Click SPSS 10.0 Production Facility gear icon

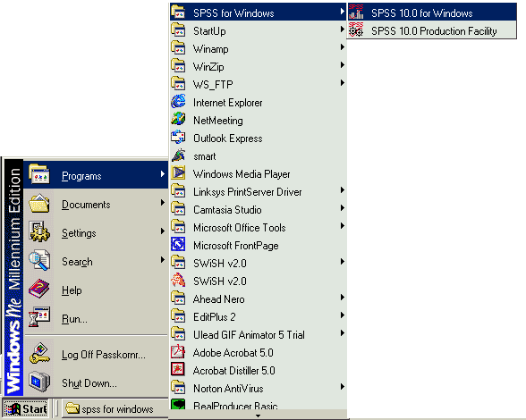coord(356,30)
